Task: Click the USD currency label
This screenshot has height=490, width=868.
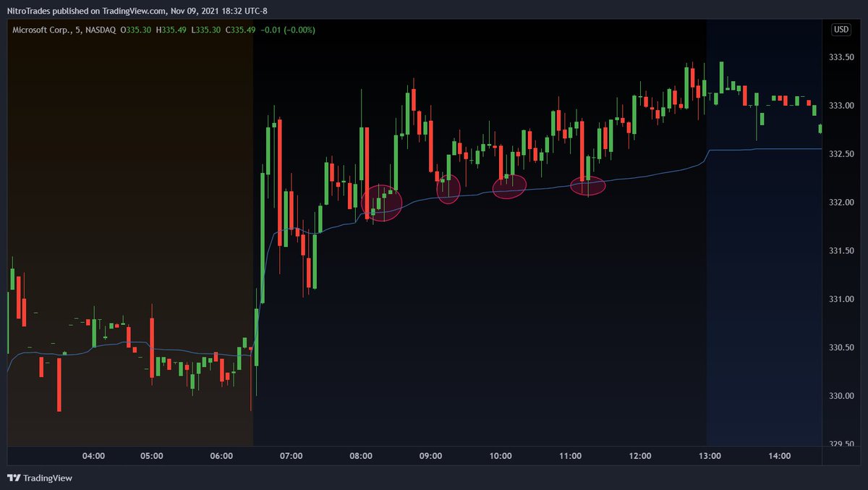Action: pos(841,30)
